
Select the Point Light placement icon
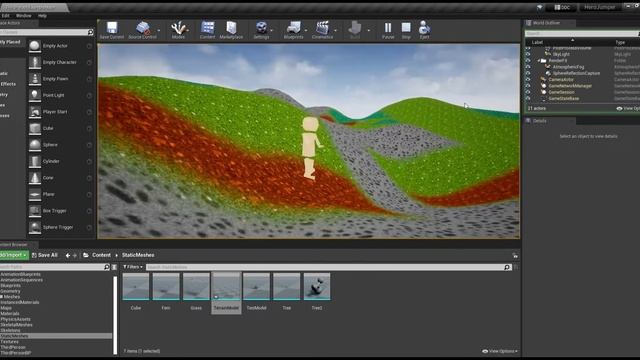coord(35,95)
